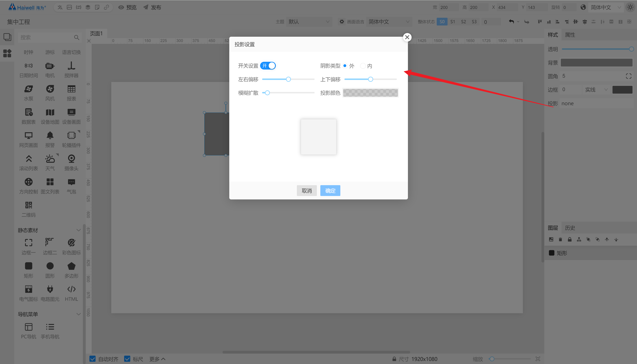
Task: Expand the 更多 options menu
Action: point(157,359)
